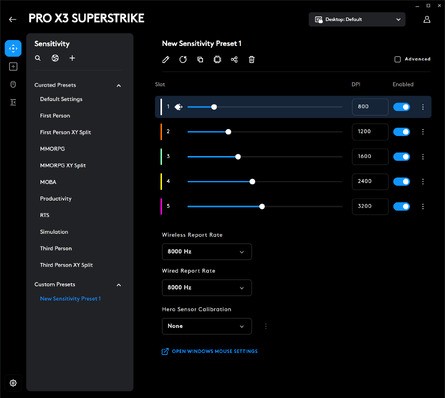Viewport: 445px width, 398px height.
Task: Open the Wireless Report Rate dropdown
Action: pyautogui.click(x=207, y=252)
